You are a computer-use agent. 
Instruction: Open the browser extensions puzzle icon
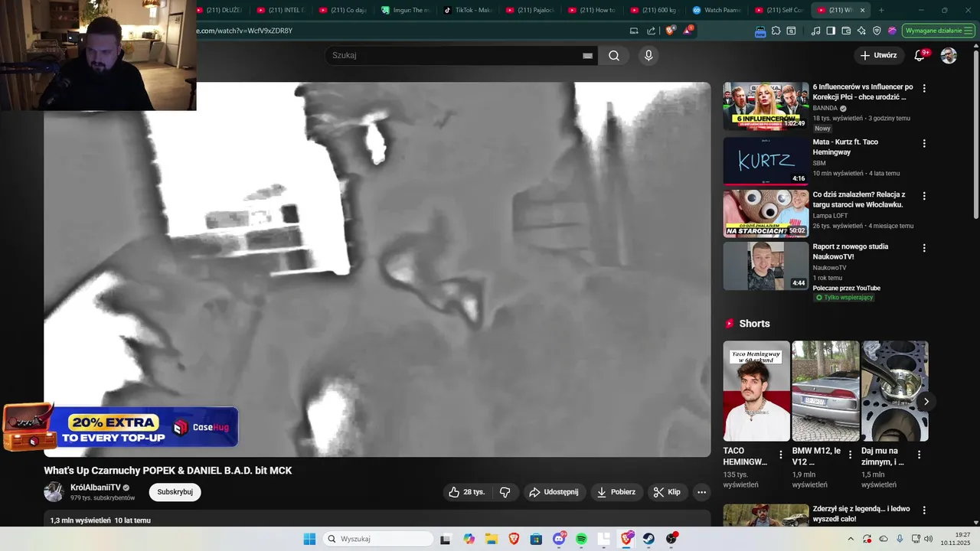[776, 31]
